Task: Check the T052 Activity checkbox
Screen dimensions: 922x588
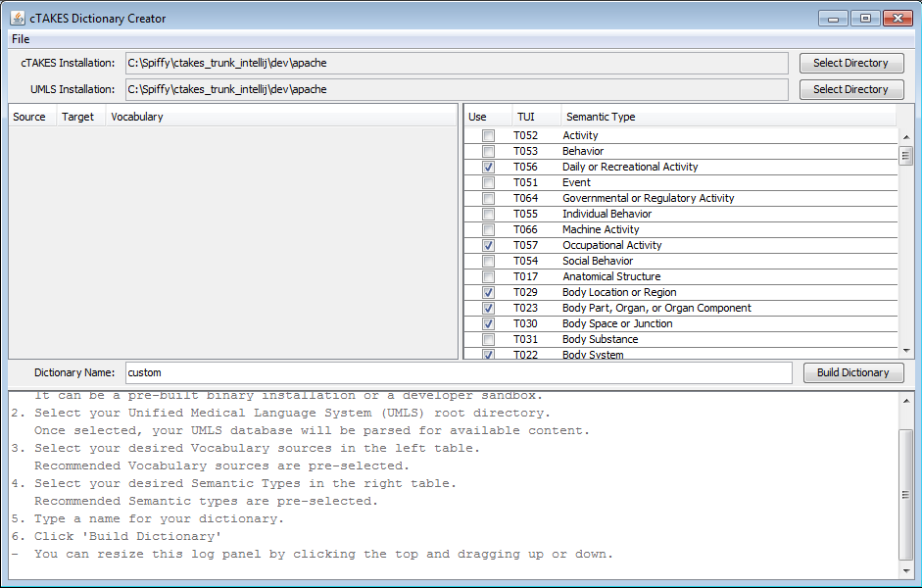Action: click(x=488, y=136)
